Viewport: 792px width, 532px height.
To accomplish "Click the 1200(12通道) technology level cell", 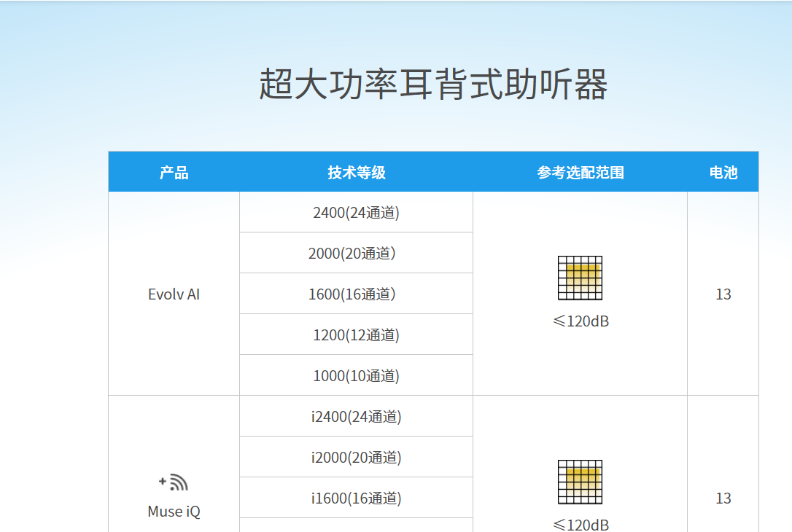I will point(356,335).
